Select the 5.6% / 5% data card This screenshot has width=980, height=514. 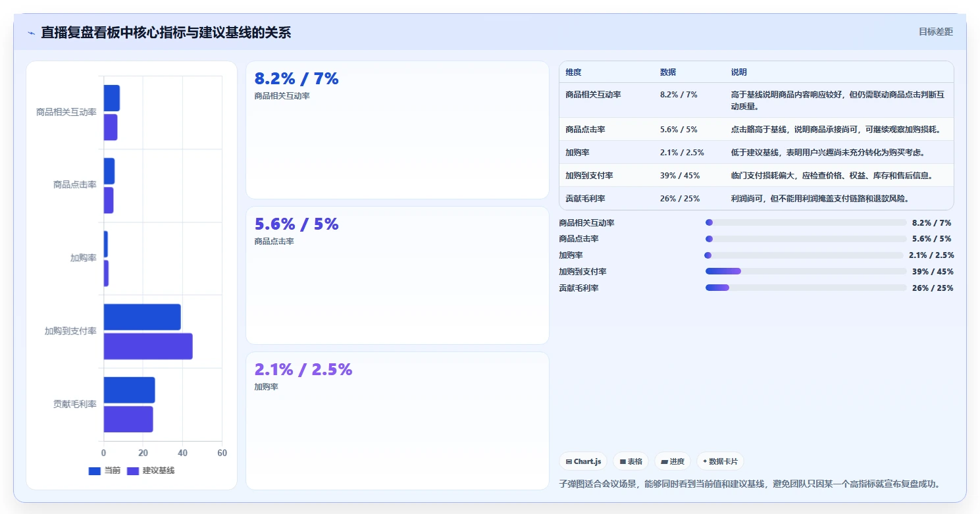coord(398,275)
